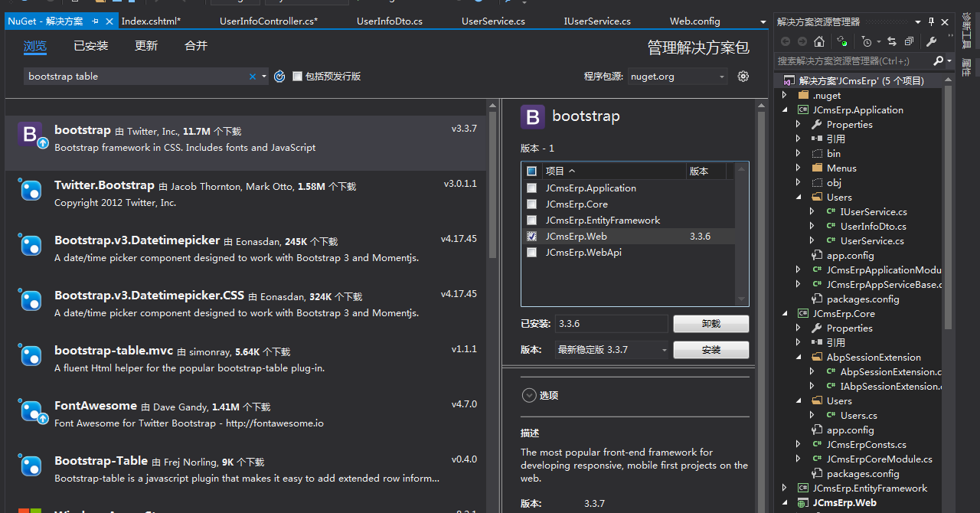Toggle the select-all projects header checkbox
This screenshot has height=513, width=980.
[532, 172]
